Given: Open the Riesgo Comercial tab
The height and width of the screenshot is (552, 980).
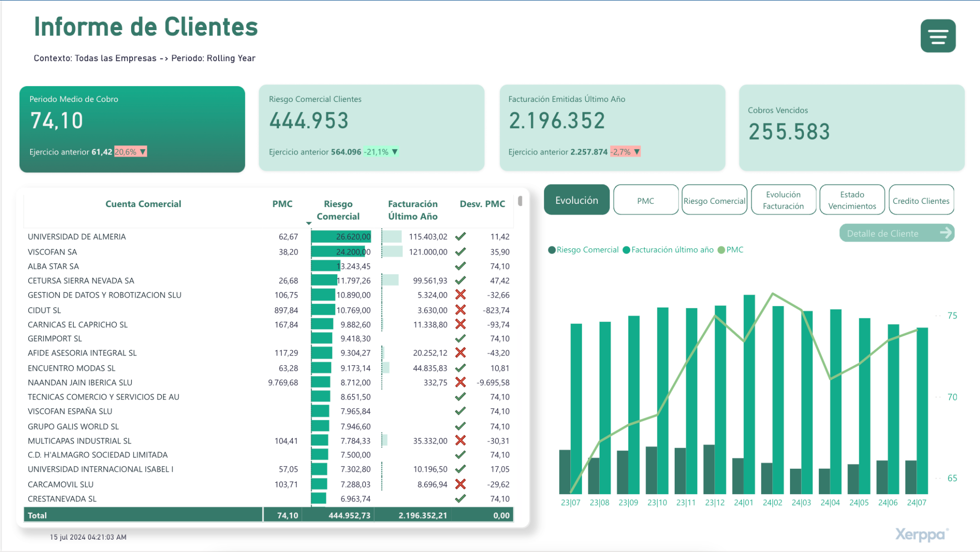Looking at the screenshot, I should pos(714,200).
